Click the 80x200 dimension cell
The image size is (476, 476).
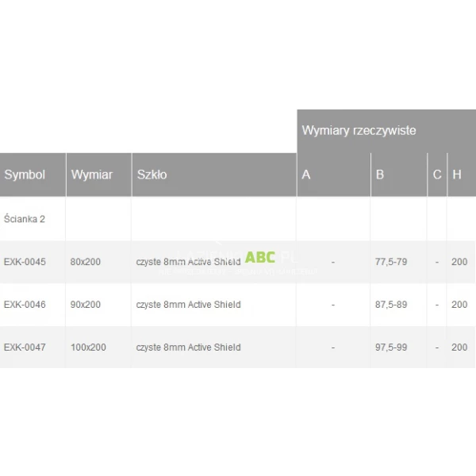(x=86, y=262)
